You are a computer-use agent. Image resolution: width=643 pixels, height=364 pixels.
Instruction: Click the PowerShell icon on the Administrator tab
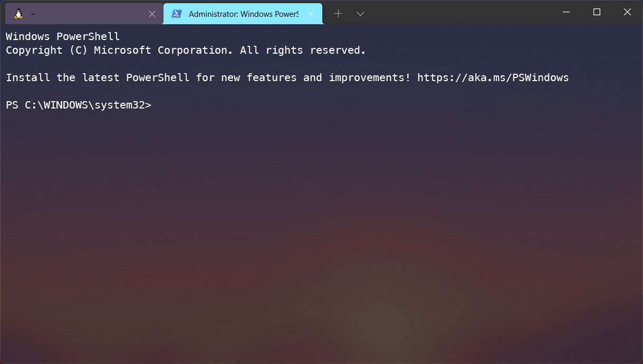coord(176,13)
